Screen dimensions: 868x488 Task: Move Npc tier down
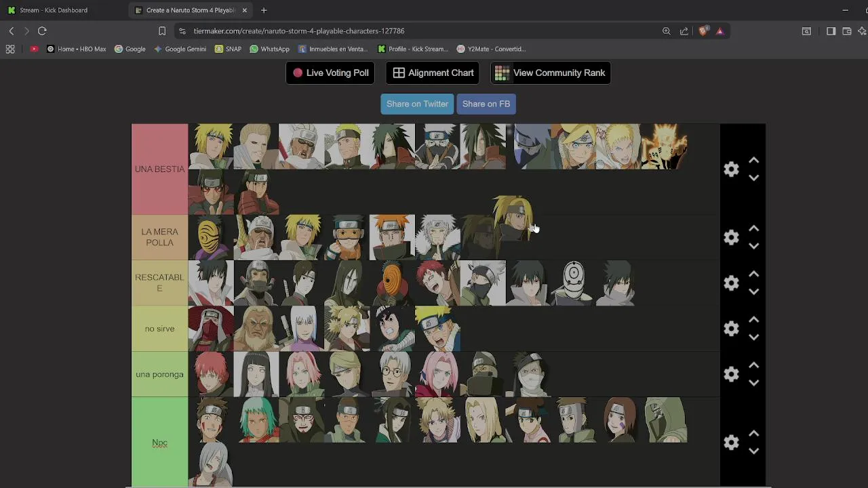tap(753, 451)
